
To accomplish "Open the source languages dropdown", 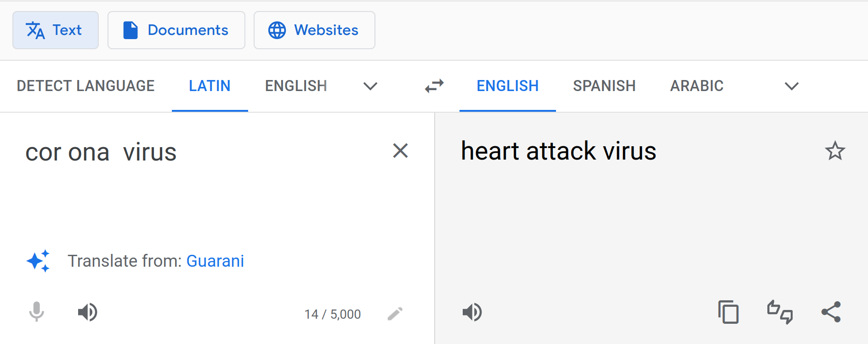I will pyautogui.click(x=370, y=86).
